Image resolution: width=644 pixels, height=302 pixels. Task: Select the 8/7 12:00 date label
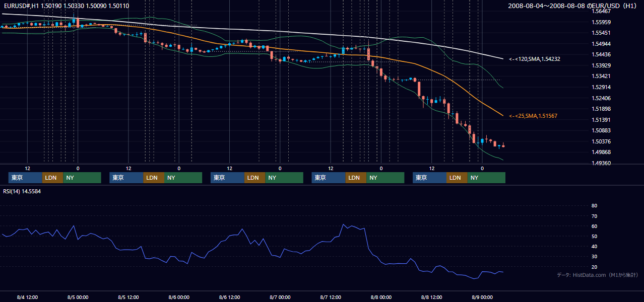(331, 297)
